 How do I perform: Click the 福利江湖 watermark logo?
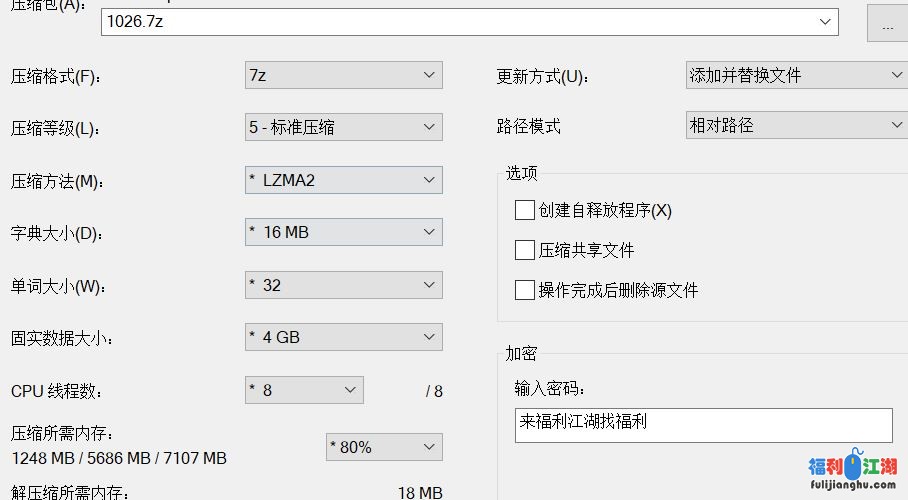(852, 471)
